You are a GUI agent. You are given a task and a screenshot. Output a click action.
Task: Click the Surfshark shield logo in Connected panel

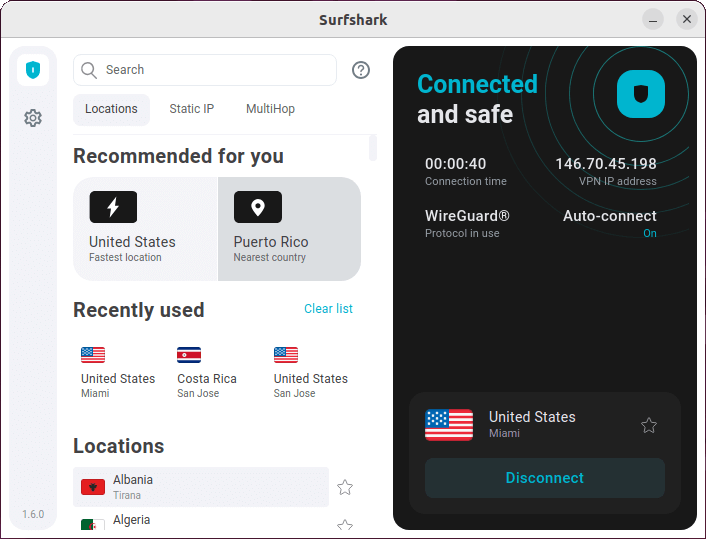point(641,94)
